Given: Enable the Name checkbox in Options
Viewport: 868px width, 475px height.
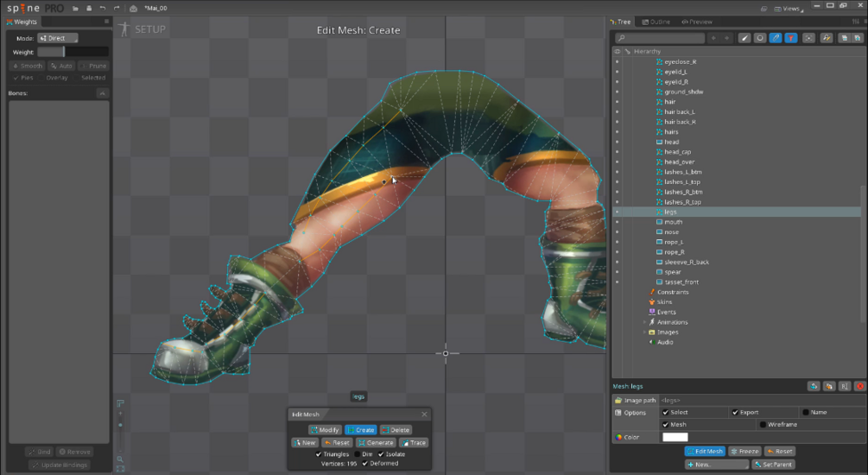Looking at the screenshot, I should (806, 413).
